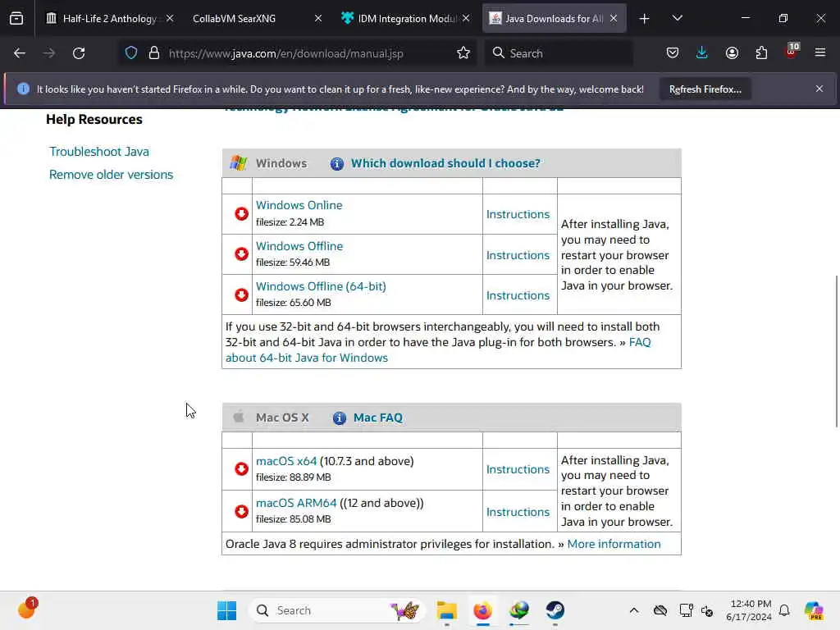Open tracking protection shield icon
Viewport: 840px width, 630px height.
tap(131, 53)
